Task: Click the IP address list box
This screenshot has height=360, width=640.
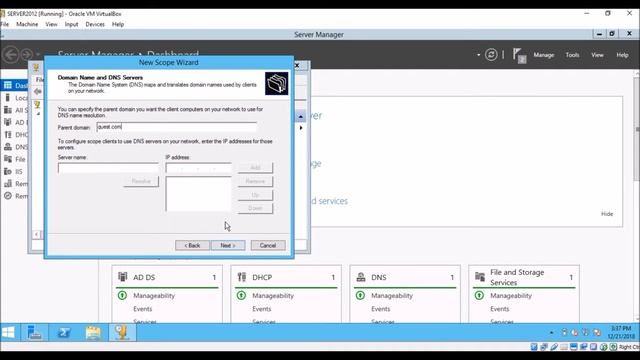Action: (x=198, y=194)
